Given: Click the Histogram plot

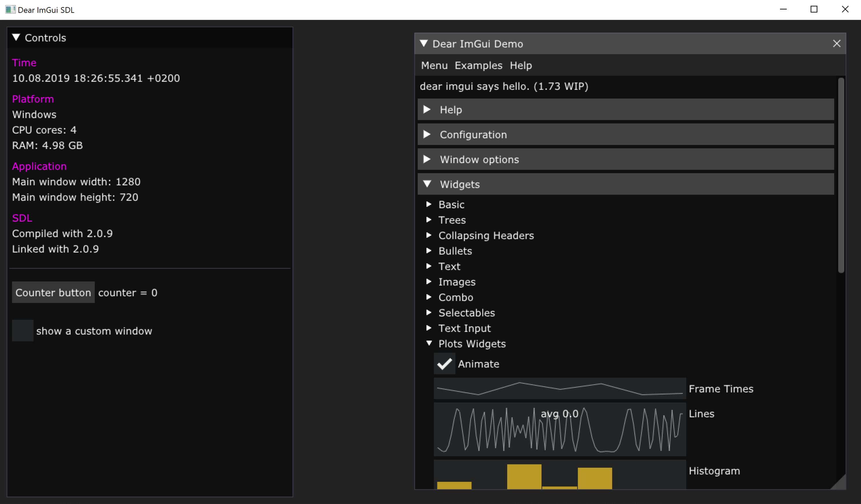Looking at the screenshot, I should click(560, 475).
